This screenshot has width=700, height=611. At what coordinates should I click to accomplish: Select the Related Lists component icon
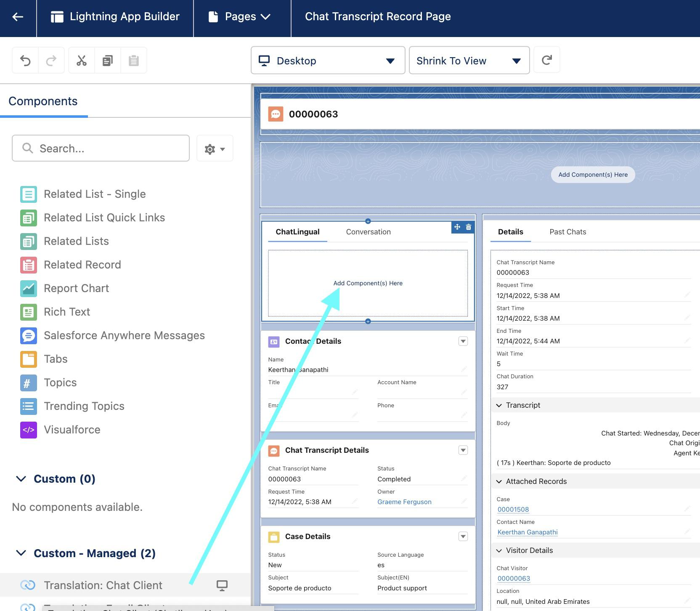click(x=29, y=241)
